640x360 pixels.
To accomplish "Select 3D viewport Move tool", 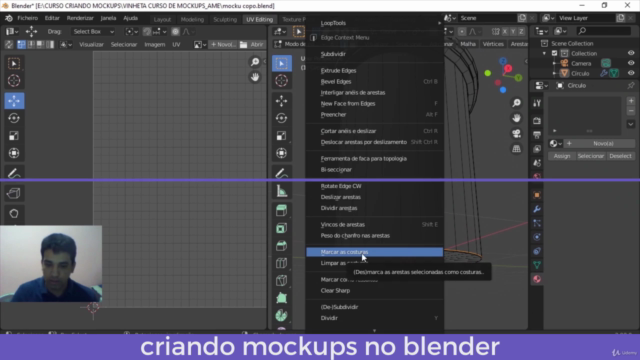I will [282, 101].
